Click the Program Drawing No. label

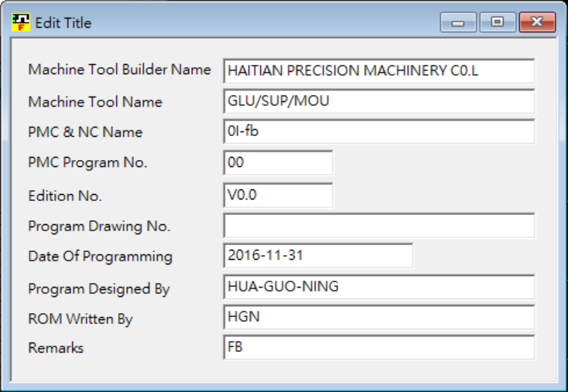pyautogui.click(x=99, y=227)
